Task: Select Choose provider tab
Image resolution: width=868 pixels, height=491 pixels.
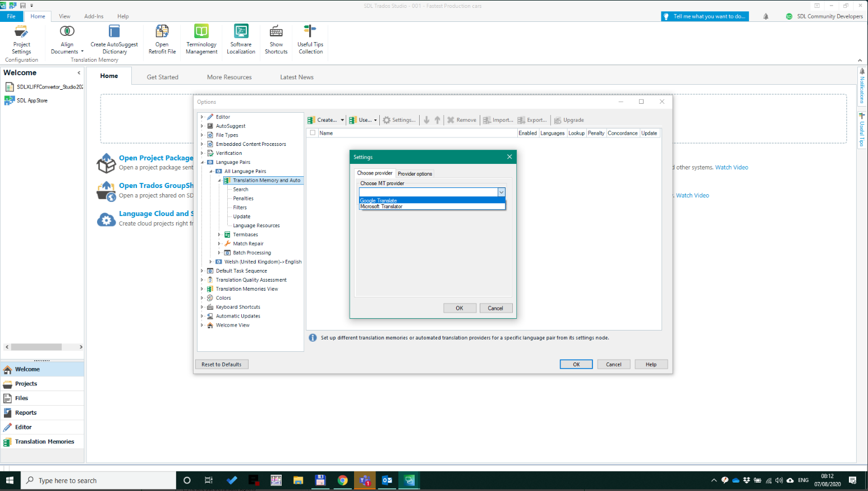Action: point(375,173)
